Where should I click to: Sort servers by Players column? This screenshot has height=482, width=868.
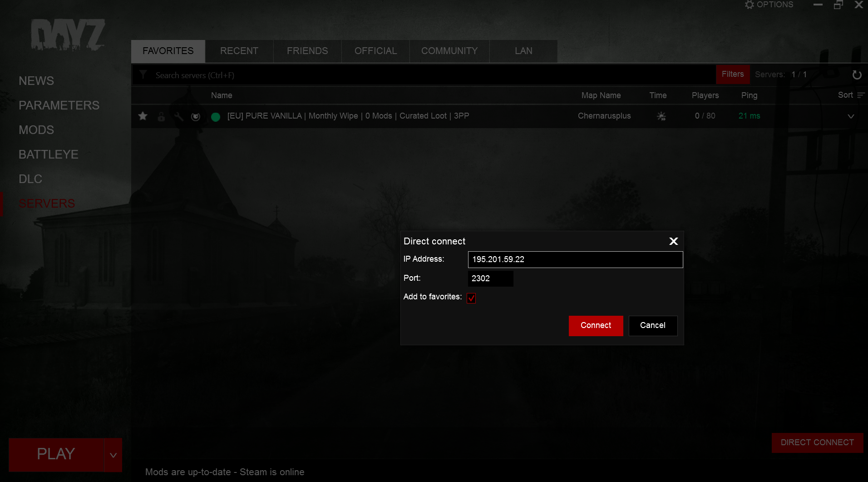point(705,95)
